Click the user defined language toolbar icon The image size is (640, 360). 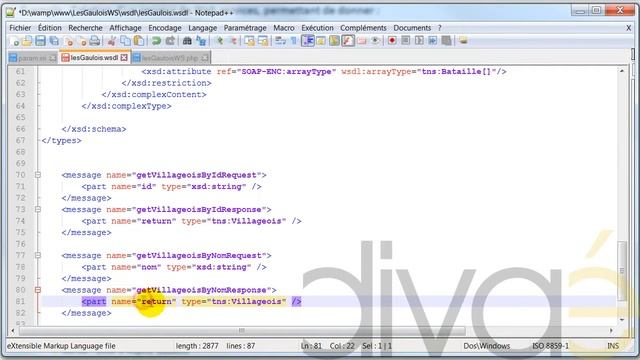[321, 40]
